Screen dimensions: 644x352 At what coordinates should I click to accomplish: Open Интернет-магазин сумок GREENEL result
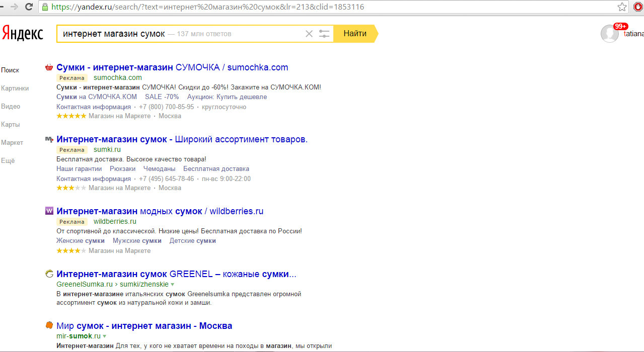pyautogui.click(x=176, y=274)
